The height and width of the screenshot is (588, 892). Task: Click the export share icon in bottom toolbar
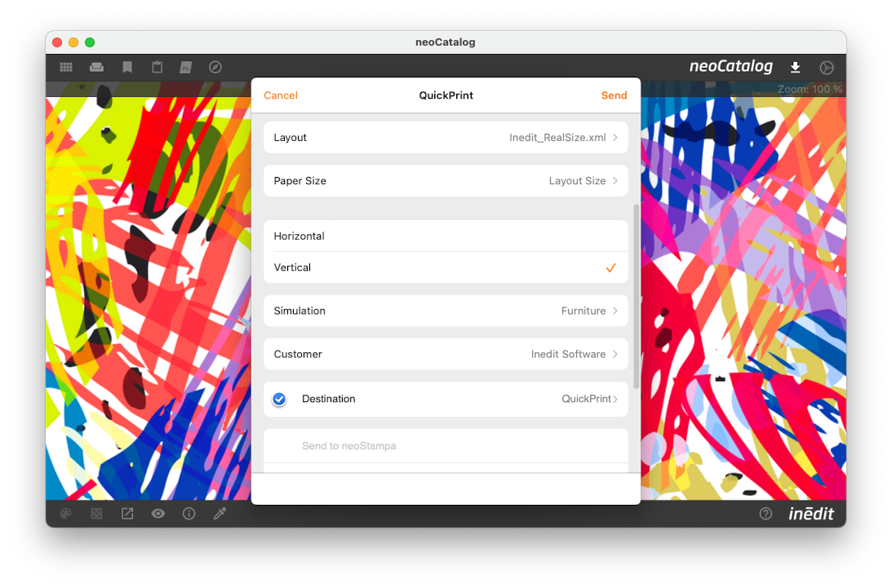pyautogui.click(x=127, y=514)
